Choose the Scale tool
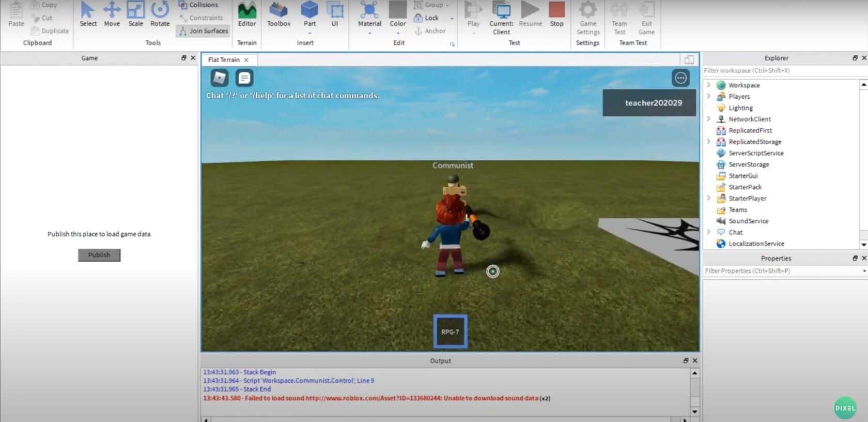Viewport: 868px width, 422px height. click(x=135, y=14)
